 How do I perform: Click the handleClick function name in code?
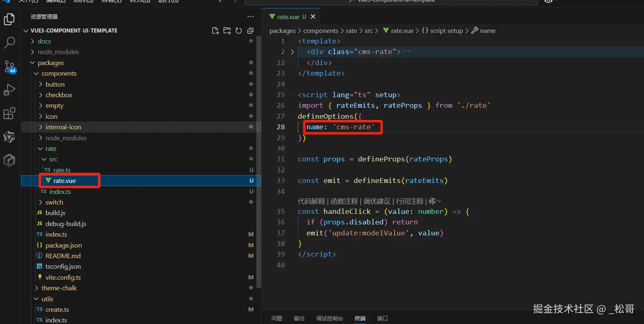pyautogui.click(x=347, y=211)
